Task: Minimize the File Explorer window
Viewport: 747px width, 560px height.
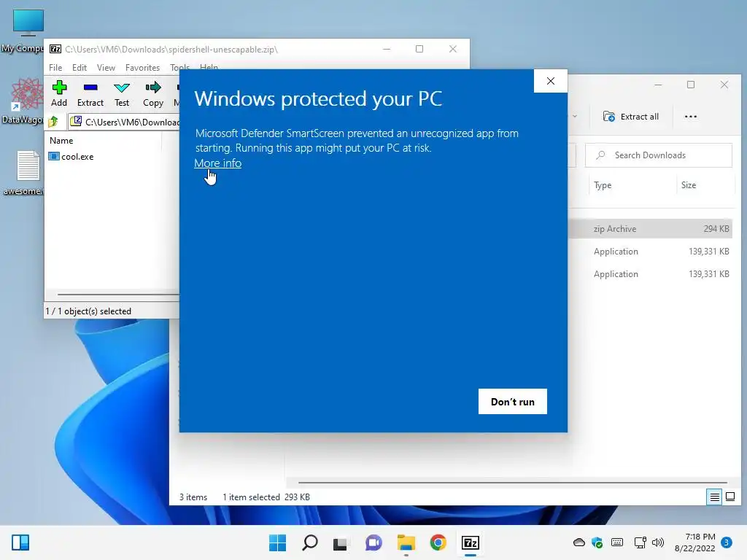Action: (658, 85)
